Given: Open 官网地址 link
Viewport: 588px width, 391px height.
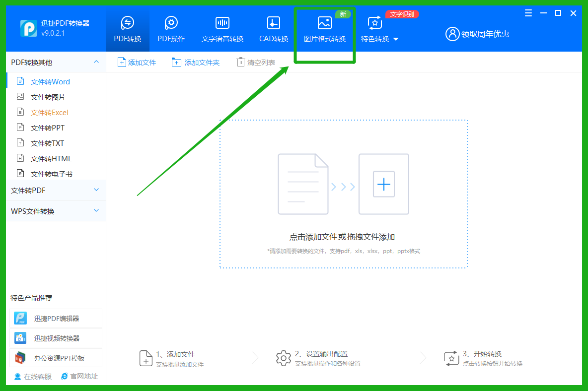Looking at the screenshot, I should click(x=79, y=376).
